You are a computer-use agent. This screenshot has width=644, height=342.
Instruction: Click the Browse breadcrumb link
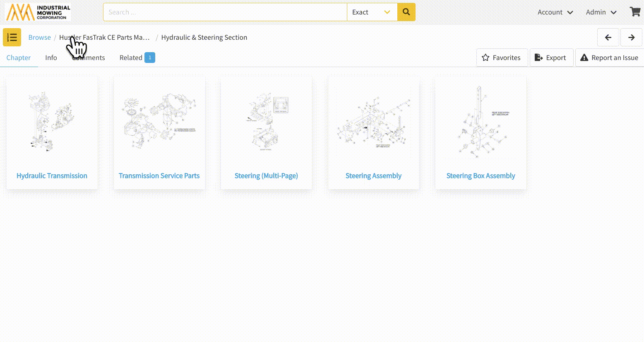(x=39, y=37)
